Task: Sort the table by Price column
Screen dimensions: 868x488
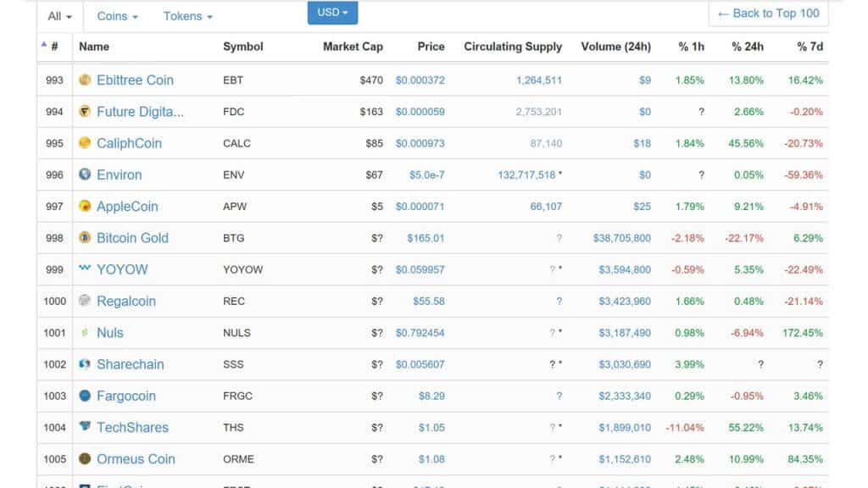Action: click(x=431, y=47)
